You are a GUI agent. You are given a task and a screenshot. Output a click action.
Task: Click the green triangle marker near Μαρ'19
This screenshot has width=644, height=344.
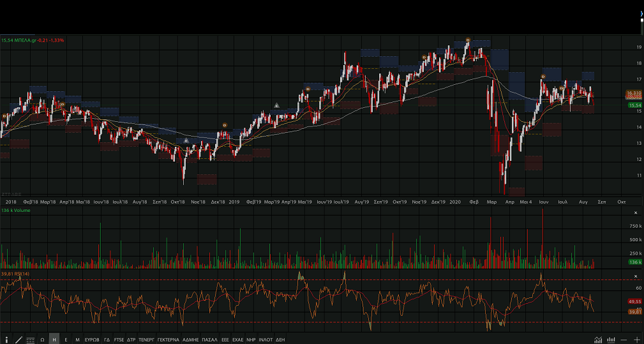point(277,105)
